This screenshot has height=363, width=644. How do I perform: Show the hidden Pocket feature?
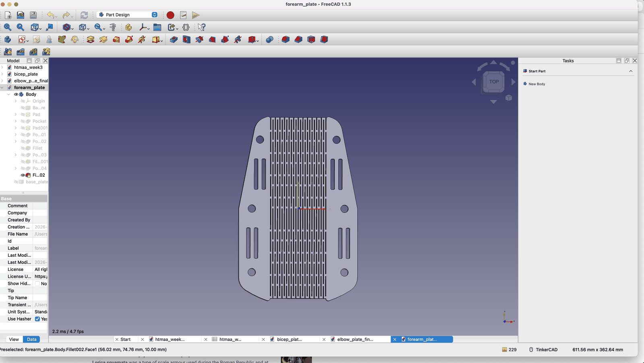click(23, 121)
